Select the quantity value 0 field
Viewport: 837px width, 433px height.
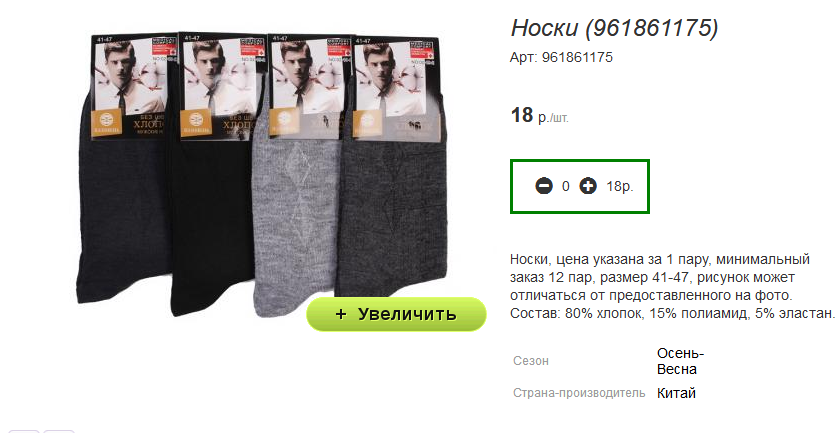pos(566,186)
